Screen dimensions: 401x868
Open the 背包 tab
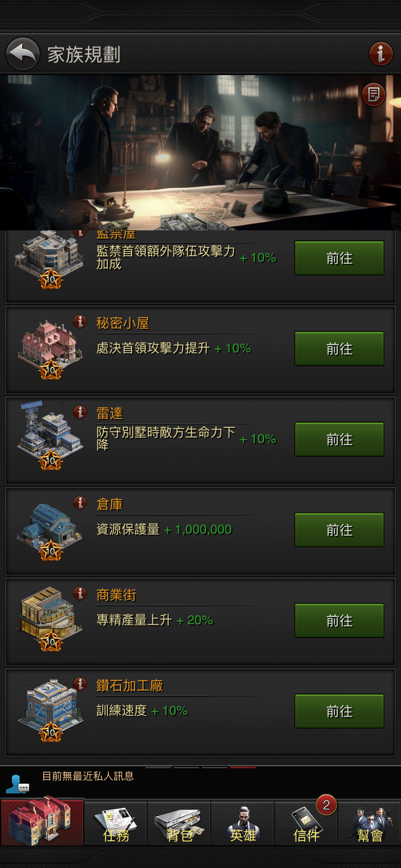179,823
